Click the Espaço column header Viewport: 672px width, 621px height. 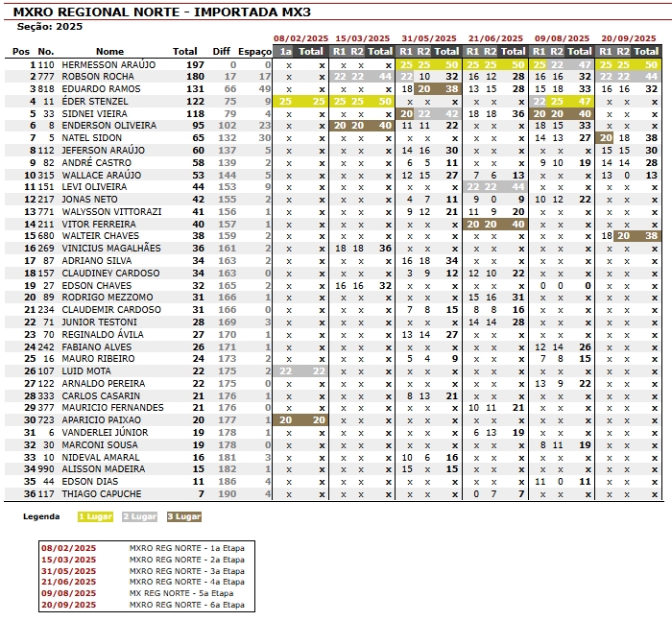pyautogui.click(x=255, y=51)
